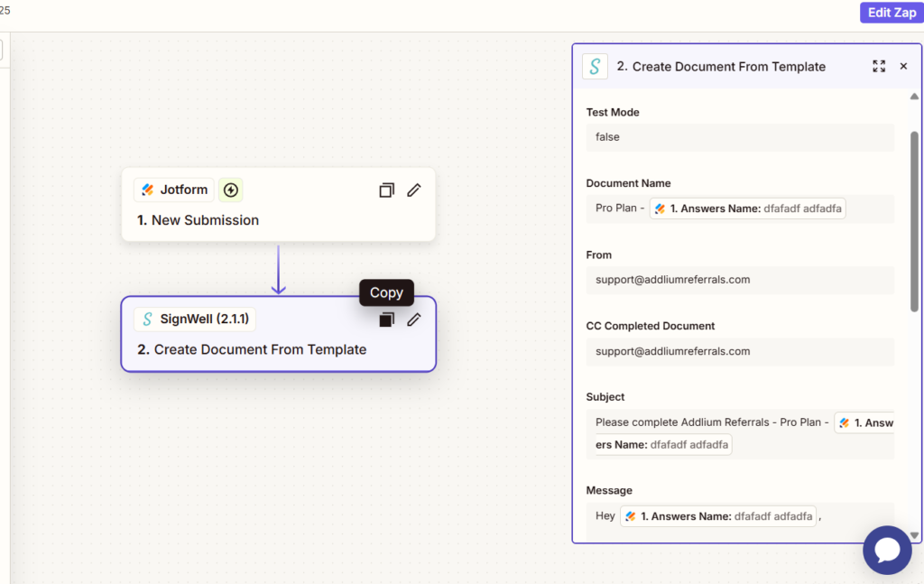Copy the Jotform New Submission step
The width and height of the screenshot is (924, 584).
click(x=386, y=190)
